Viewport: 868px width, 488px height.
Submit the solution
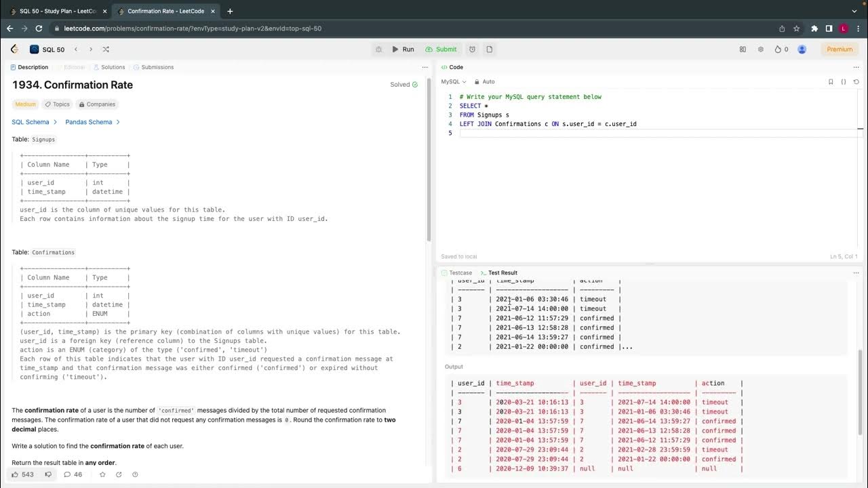441,49
